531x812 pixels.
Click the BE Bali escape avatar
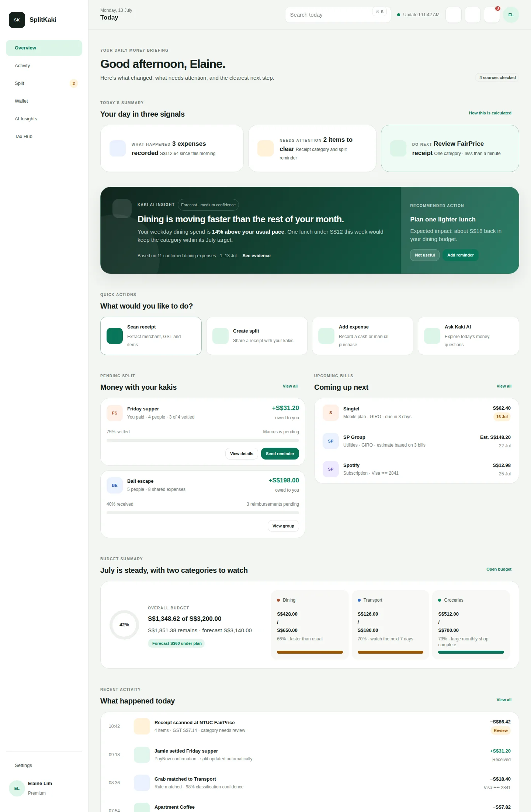[115, 485]
